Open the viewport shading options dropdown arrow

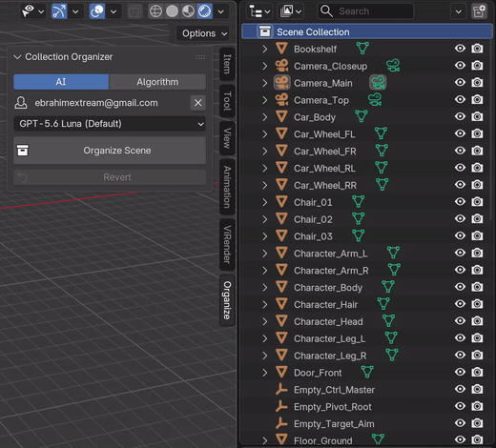(x=220, y=11)
